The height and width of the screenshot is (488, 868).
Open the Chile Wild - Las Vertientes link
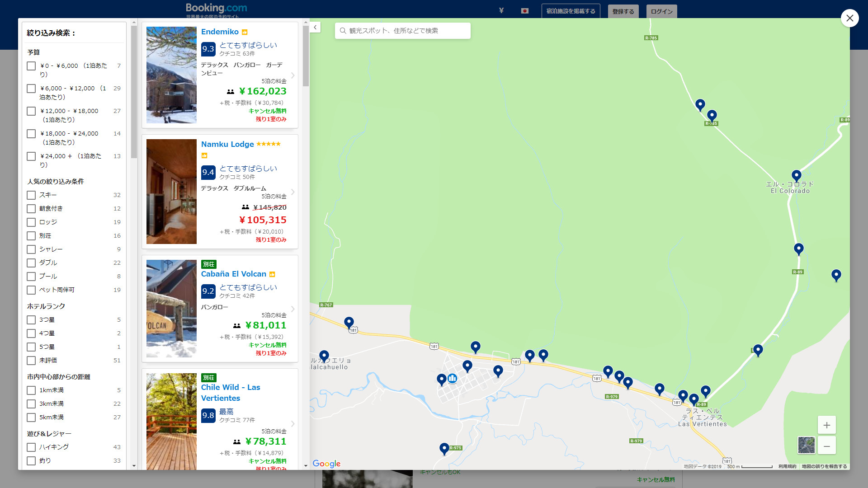pyautogui.click(x=230, y=393)
